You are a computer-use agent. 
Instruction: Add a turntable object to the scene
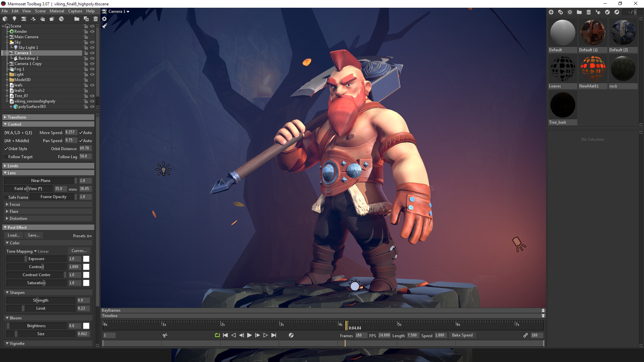coord(61,19)
